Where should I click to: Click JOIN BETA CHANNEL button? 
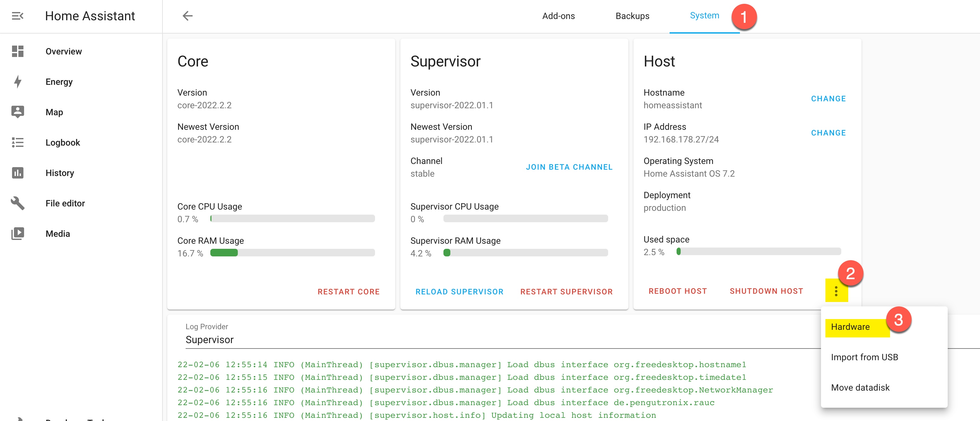[569, 167]
